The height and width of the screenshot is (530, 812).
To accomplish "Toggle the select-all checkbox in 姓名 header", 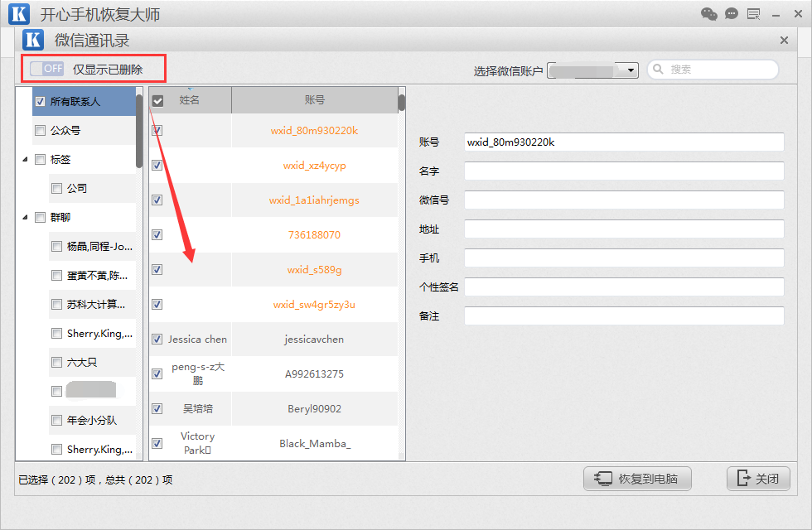I will [157, 101].
